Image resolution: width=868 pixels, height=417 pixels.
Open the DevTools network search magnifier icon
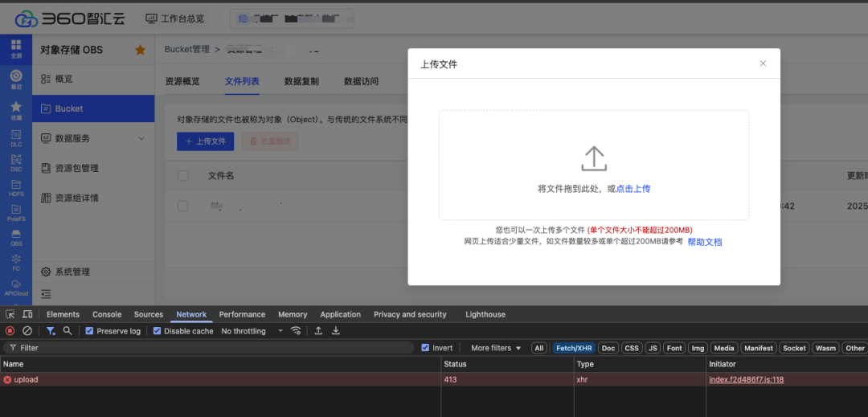(68, 331)
